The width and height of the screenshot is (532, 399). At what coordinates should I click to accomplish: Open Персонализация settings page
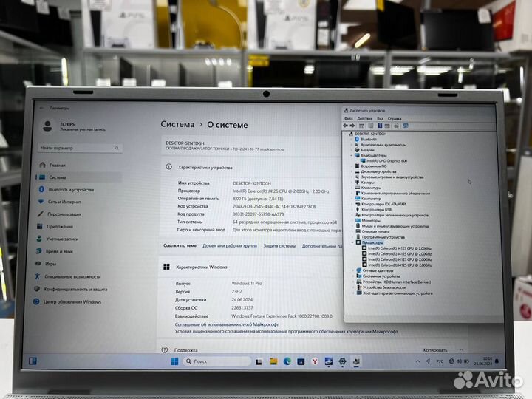(x=64, y=214)
